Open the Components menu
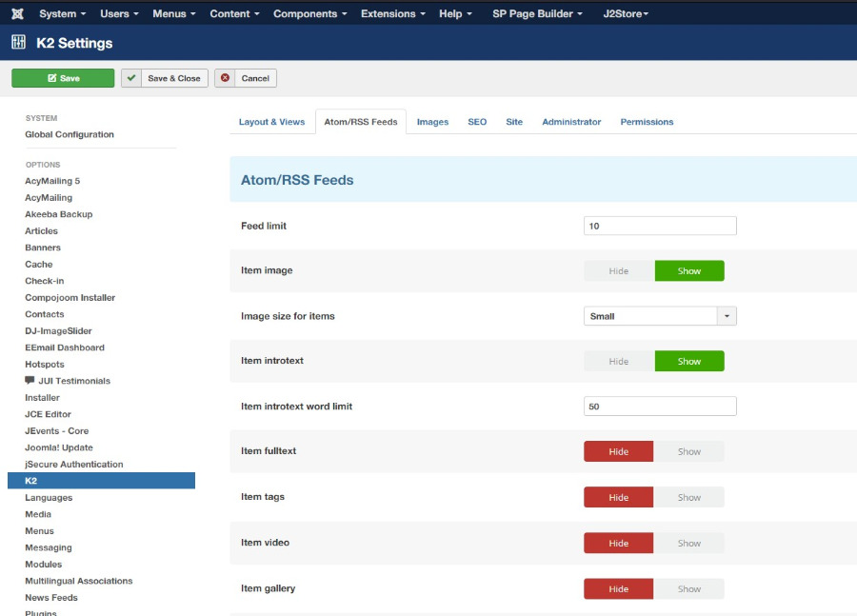The image size is (857, 616). pyautogui.click(x=309, y=13)
